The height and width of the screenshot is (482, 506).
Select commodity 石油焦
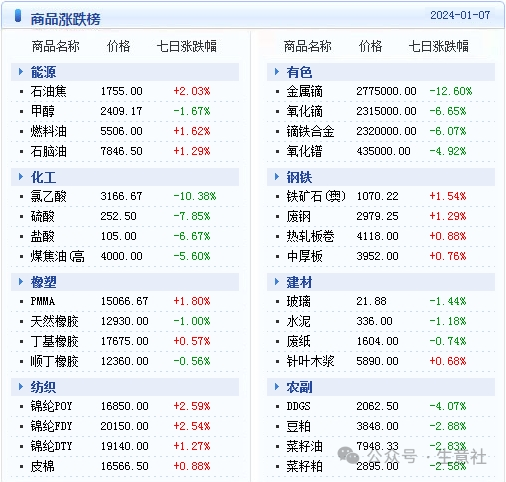tap(49, 91)
